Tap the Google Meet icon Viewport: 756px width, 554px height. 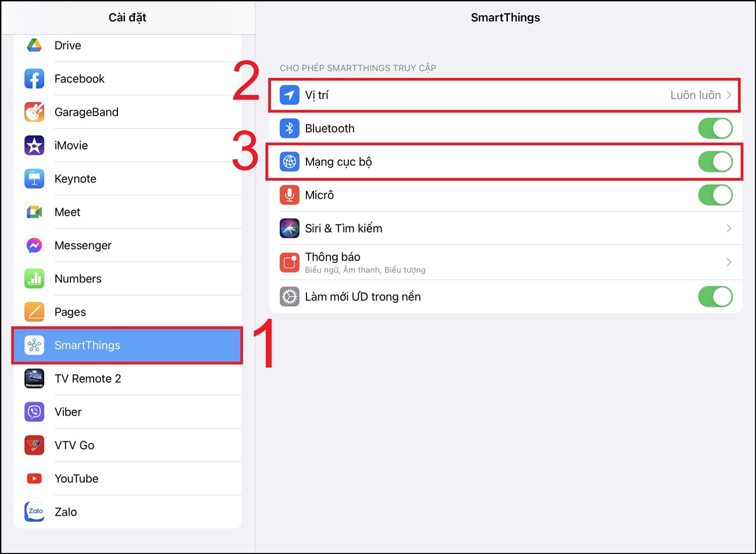click(x=34, y=212)
